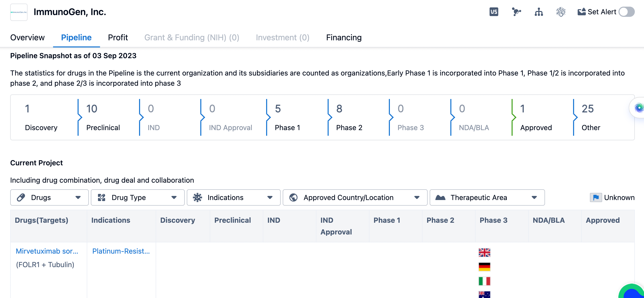Toggle the Set Alert switch
Screen dimensions: 644x298
coord(626,12)
